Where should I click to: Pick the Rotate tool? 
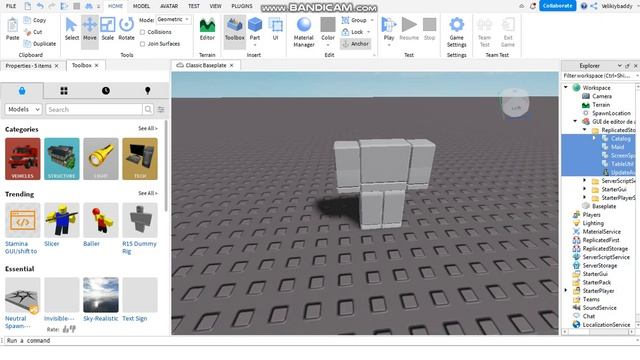[126, 29]
